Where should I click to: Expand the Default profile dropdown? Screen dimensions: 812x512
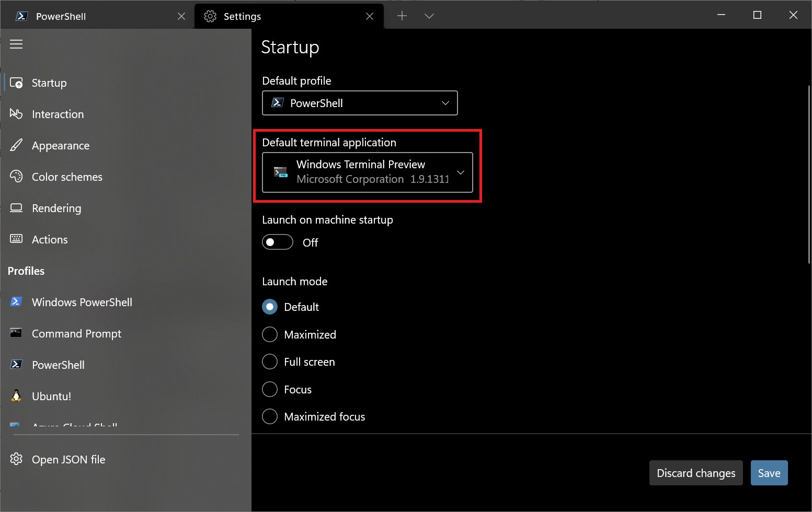pos(360,103)
